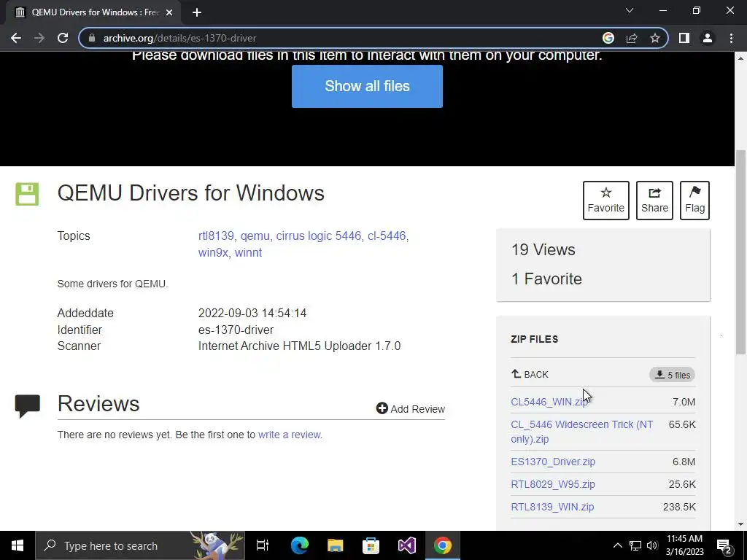Open the Windows Start menu
This screenshot has height=560, width=747.
(x=18, y=545)
